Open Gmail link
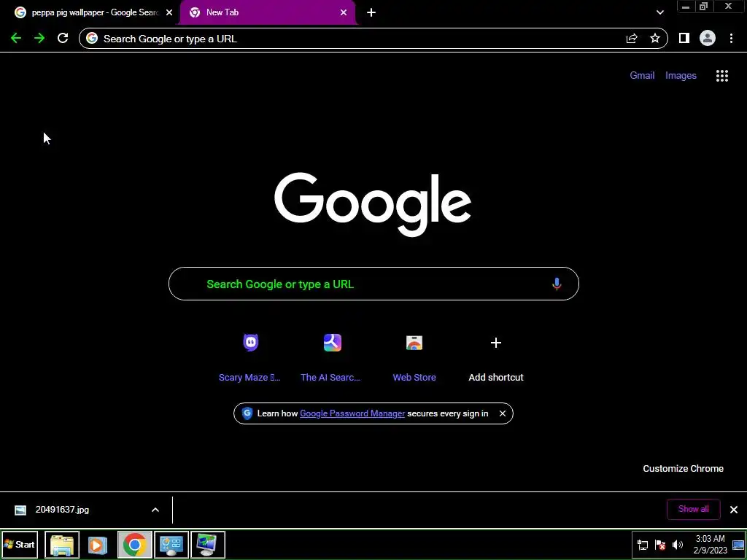The height and width of the screenshot is (560, 747). coord(642,76)
